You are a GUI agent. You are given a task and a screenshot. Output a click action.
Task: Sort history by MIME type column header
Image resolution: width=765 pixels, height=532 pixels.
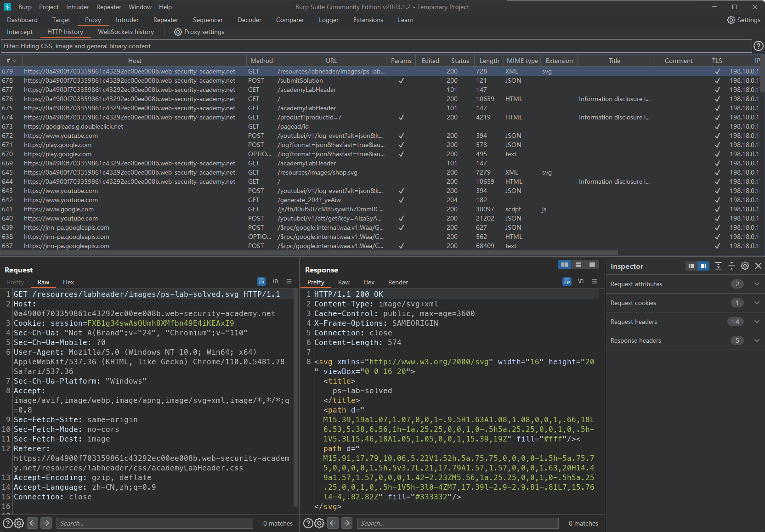coord(522,61)
